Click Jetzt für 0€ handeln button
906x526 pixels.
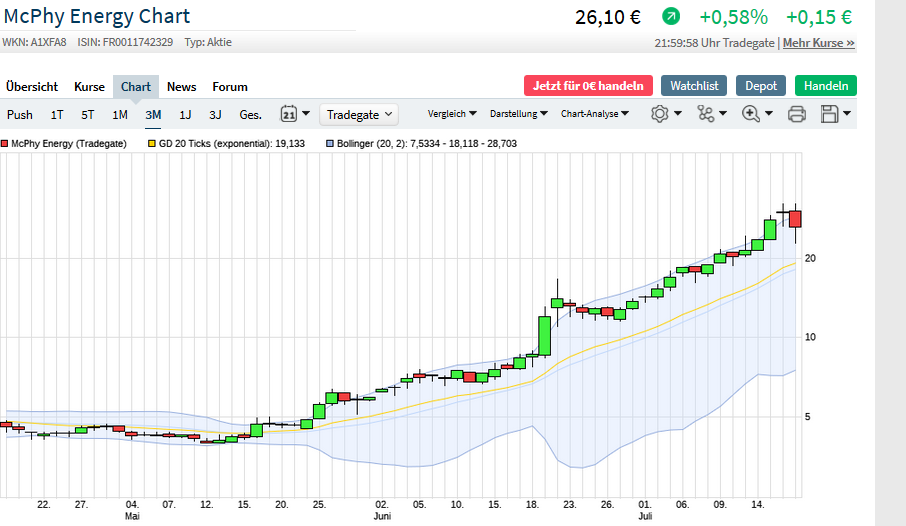click(x=588, y=86)
